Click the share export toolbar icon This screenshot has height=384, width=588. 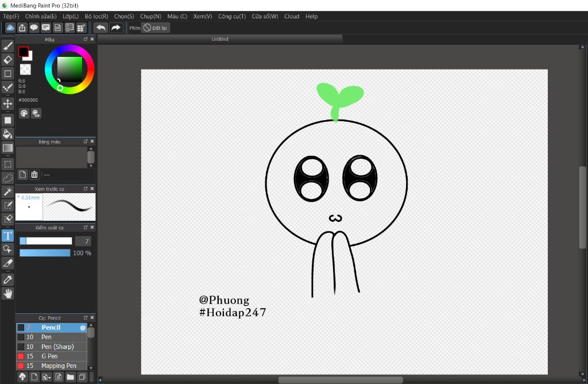pyautogui.click(x=22, y=28)
